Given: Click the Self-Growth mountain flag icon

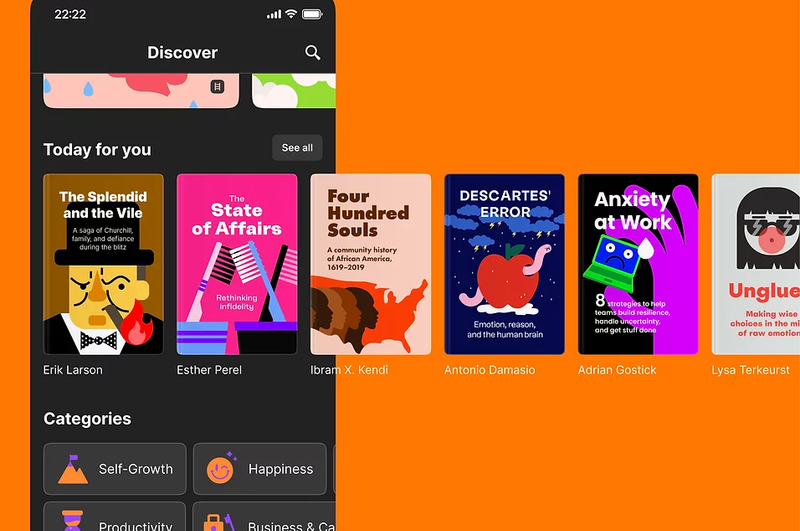Looking at the screenshot, I should (73, 469).
